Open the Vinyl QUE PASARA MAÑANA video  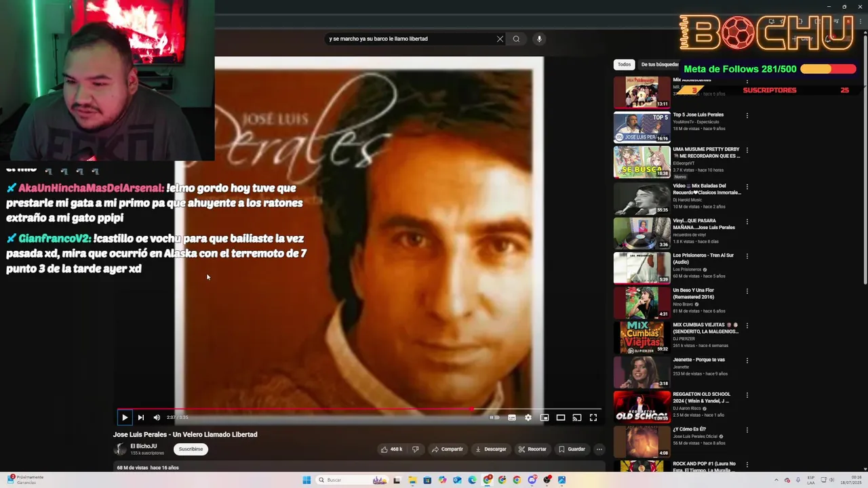[x=642, y=232]
